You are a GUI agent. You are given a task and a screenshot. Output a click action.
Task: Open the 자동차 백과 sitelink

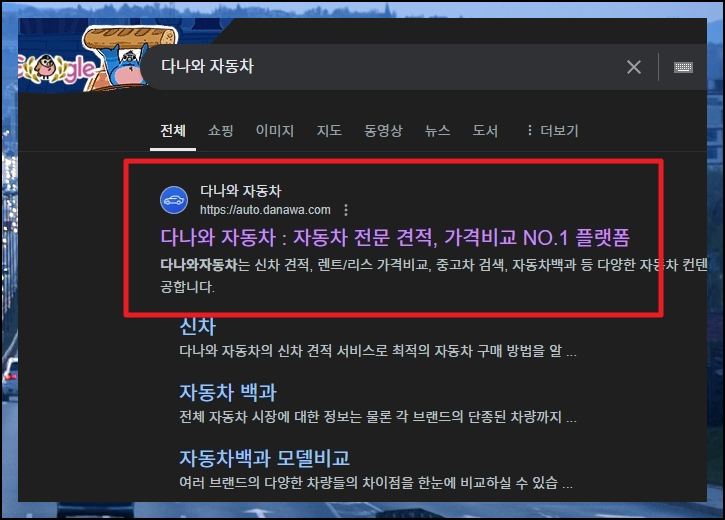(x=228, y=392)
